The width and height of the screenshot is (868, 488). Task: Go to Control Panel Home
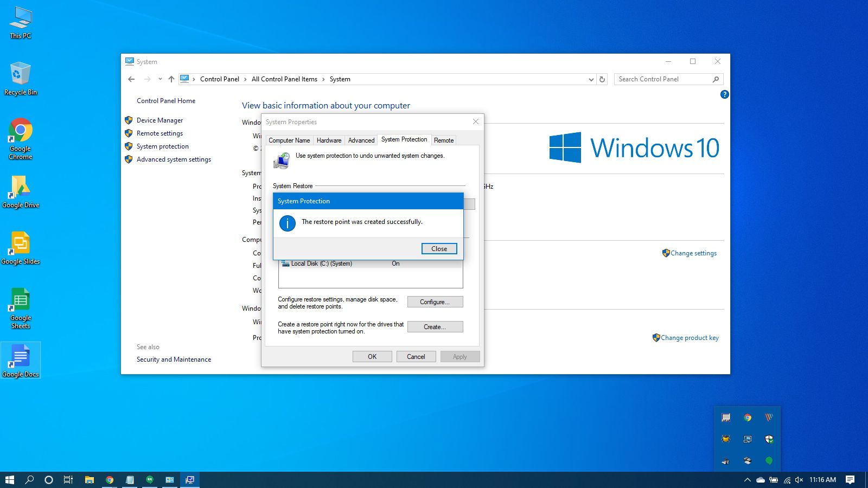[166, 101]
